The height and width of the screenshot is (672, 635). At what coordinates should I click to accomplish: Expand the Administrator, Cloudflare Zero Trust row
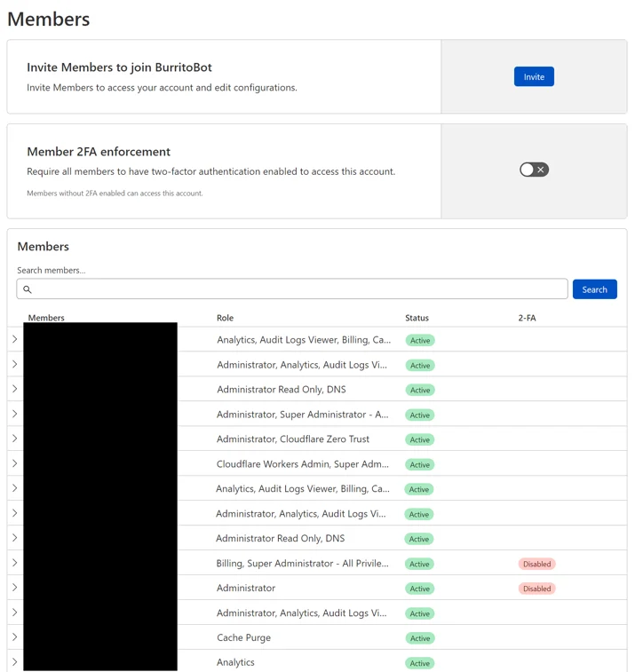[x=14, y=439]
